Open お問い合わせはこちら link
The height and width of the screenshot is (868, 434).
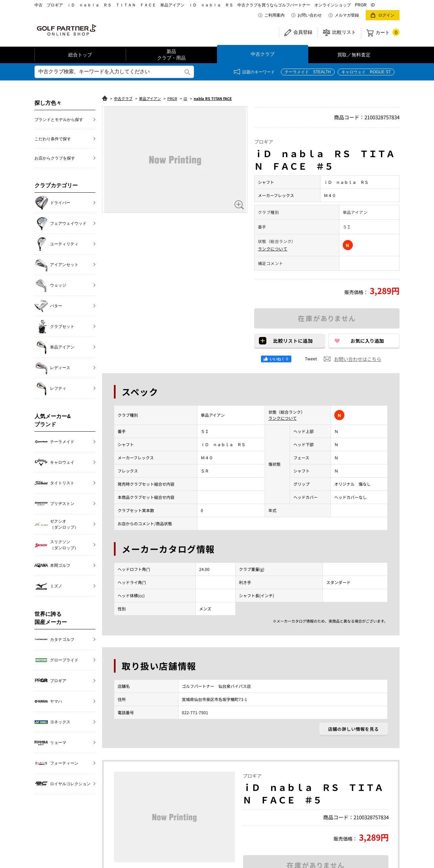358,359
